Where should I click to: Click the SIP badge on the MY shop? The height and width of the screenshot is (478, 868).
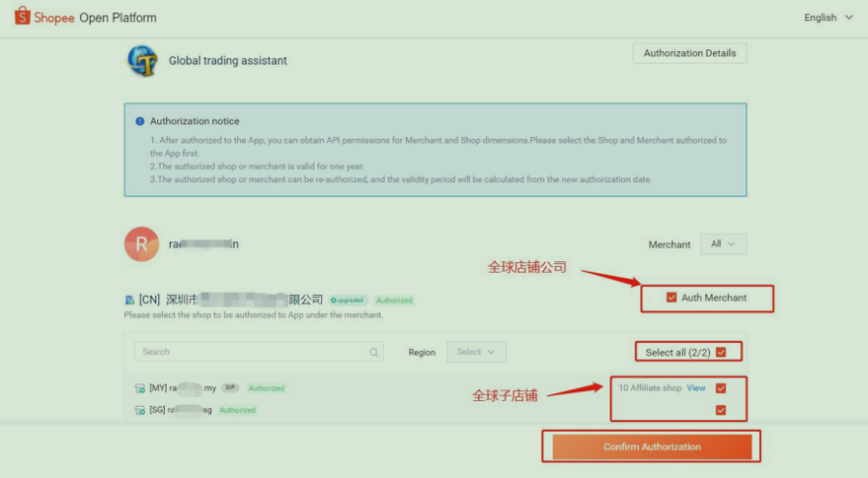[231, 387]
